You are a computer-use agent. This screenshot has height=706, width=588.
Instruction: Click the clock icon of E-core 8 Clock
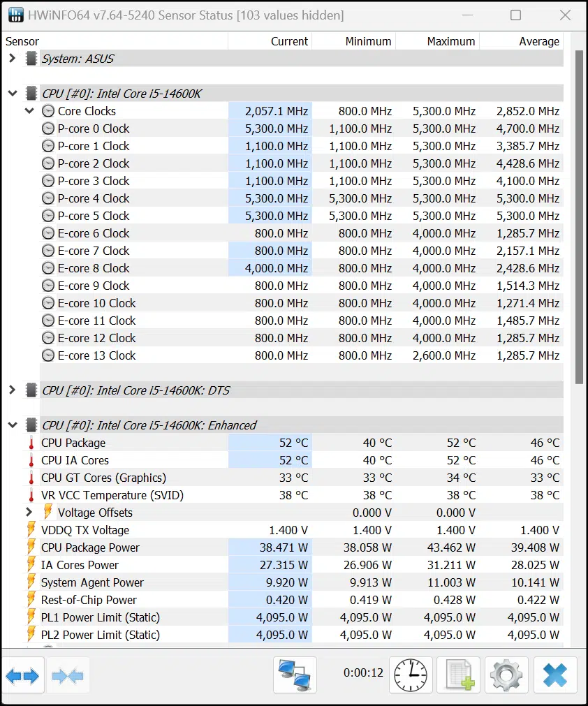click(x=48, y=268)
